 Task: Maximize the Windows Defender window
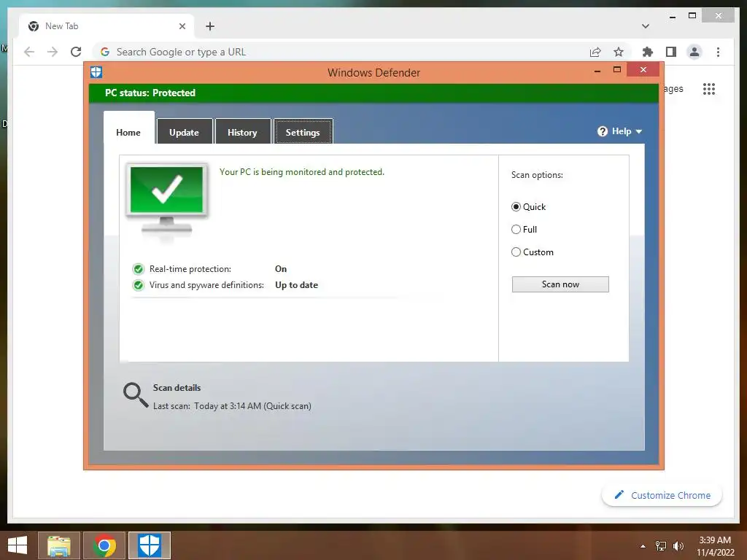tap(617, 69)
